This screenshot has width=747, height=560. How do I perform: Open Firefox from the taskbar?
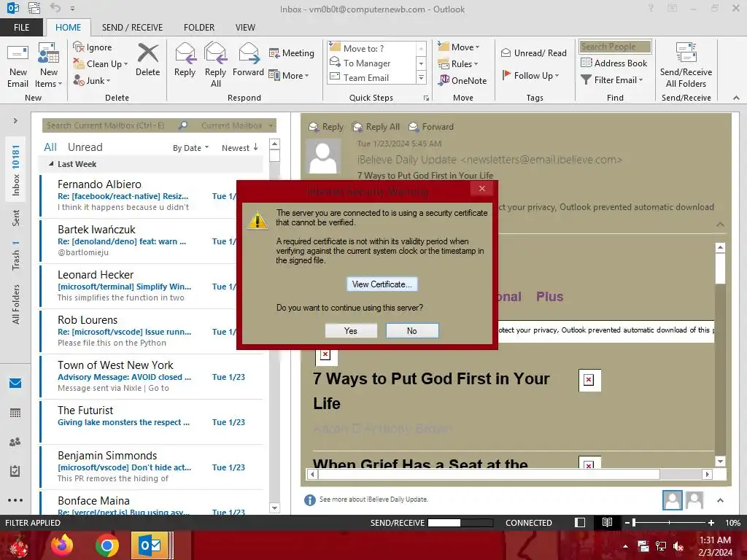tap(62, 545)
